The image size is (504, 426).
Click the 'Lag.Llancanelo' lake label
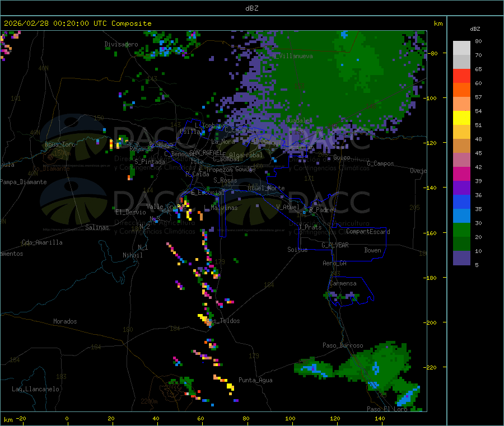[x=35, y=389]
